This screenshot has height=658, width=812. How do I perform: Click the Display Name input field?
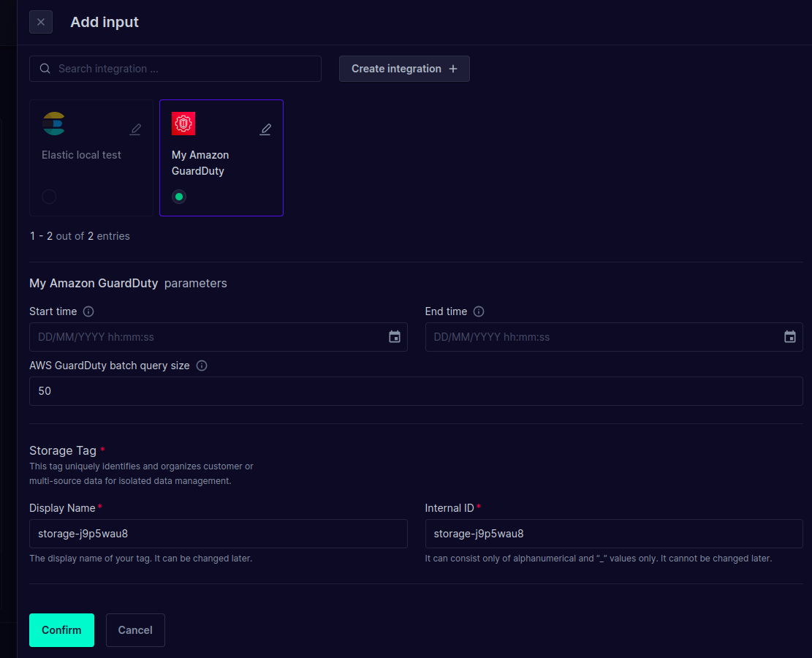(x=218, y=534)
